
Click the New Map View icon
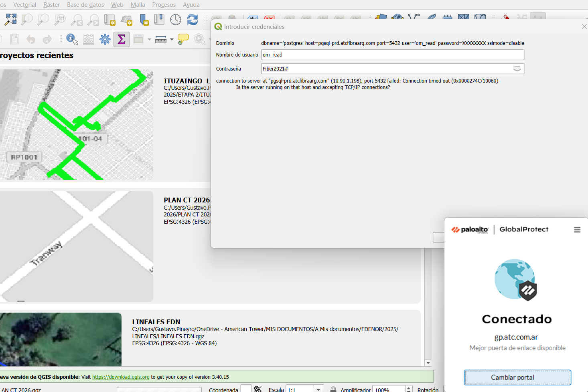point(109,19)
